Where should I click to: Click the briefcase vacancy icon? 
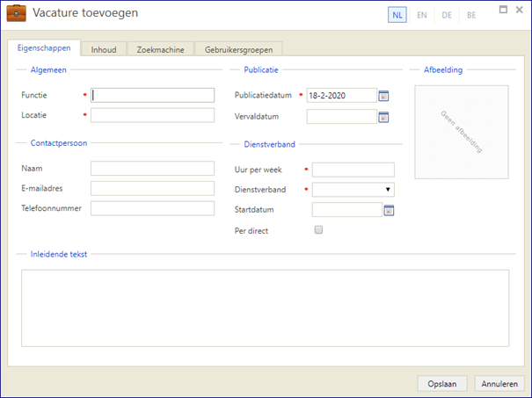click(17, 13)
